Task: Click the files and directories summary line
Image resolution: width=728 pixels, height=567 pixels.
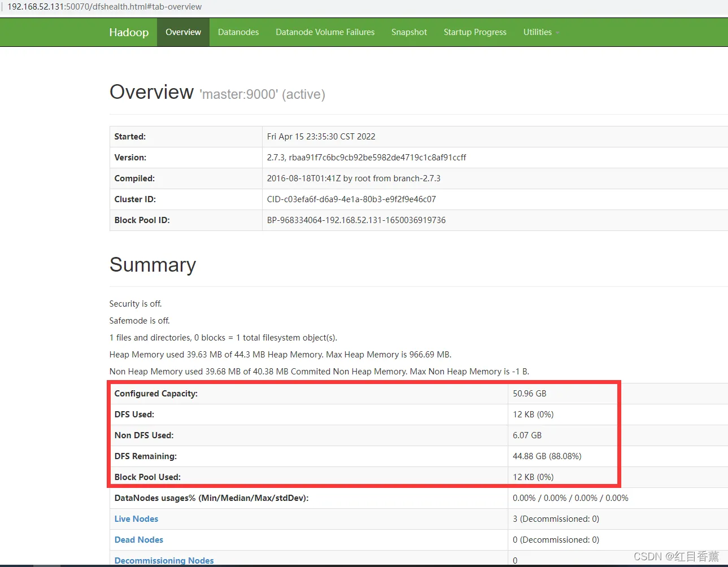Action: [223, 338]
